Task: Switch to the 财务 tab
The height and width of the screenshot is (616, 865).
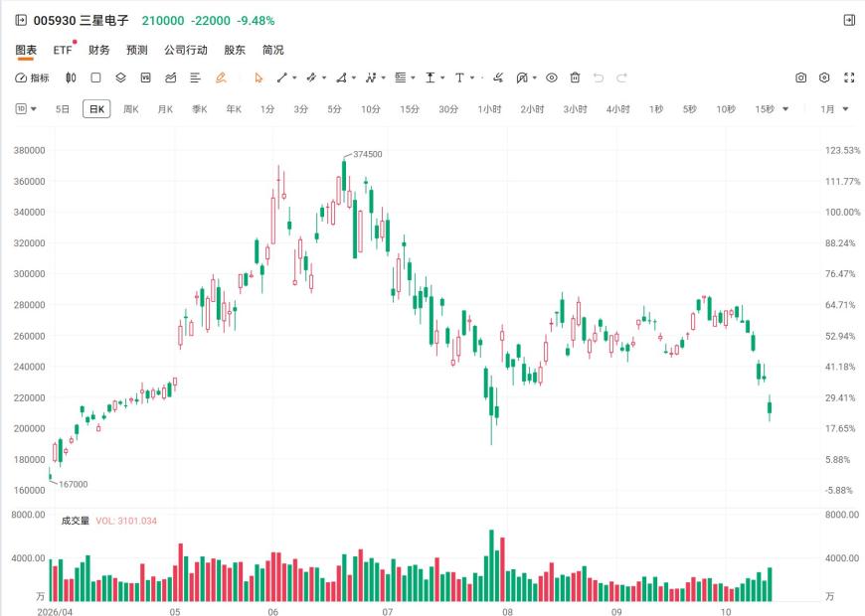Action: [x=98, y=51]
